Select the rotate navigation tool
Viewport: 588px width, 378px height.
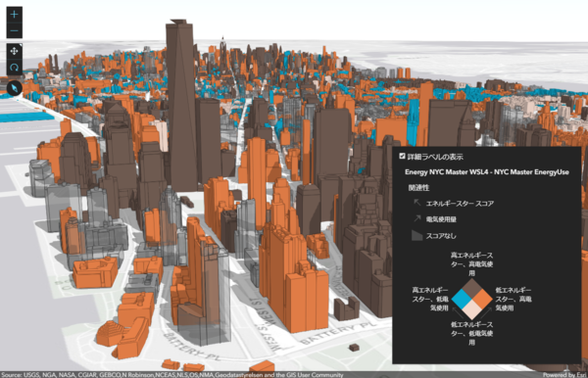[15, 68]
